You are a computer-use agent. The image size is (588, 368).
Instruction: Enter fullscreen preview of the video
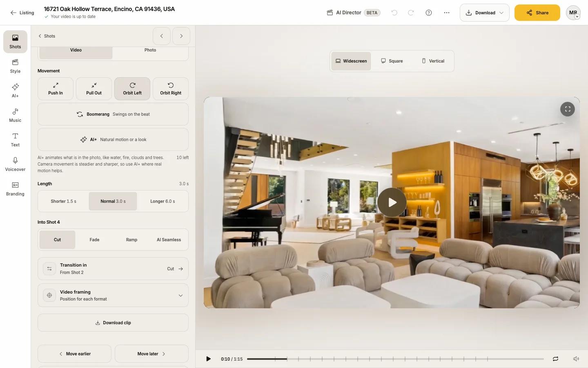[568, 109]
